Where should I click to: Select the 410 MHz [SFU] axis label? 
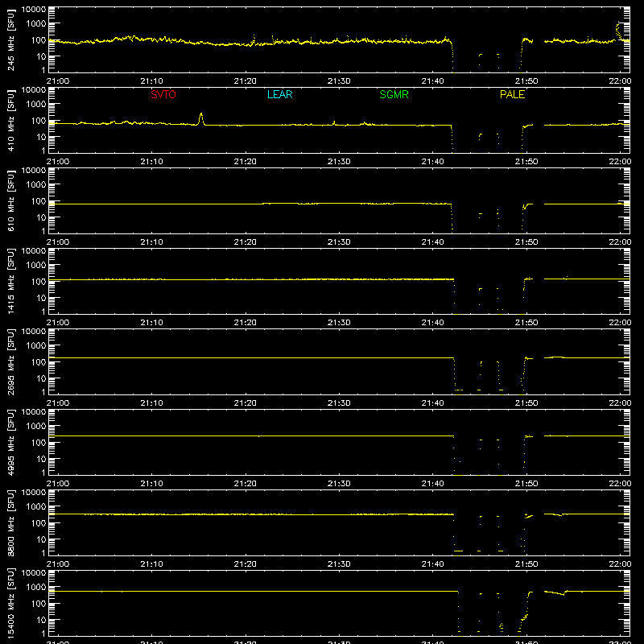pyautogui.click(x=11, y=120)
